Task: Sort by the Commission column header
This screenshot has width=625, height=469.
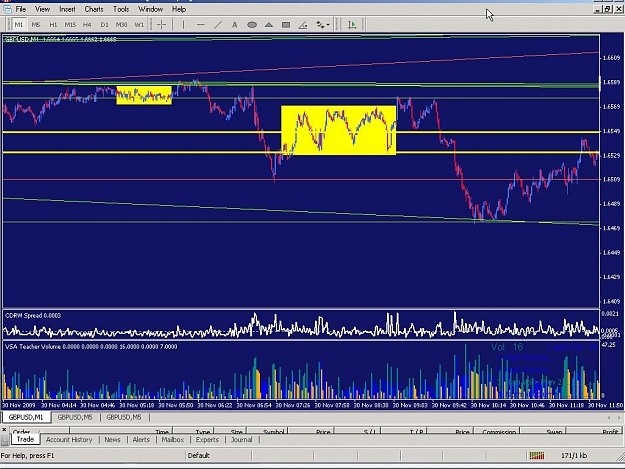Action: click(x=499, y=432)
